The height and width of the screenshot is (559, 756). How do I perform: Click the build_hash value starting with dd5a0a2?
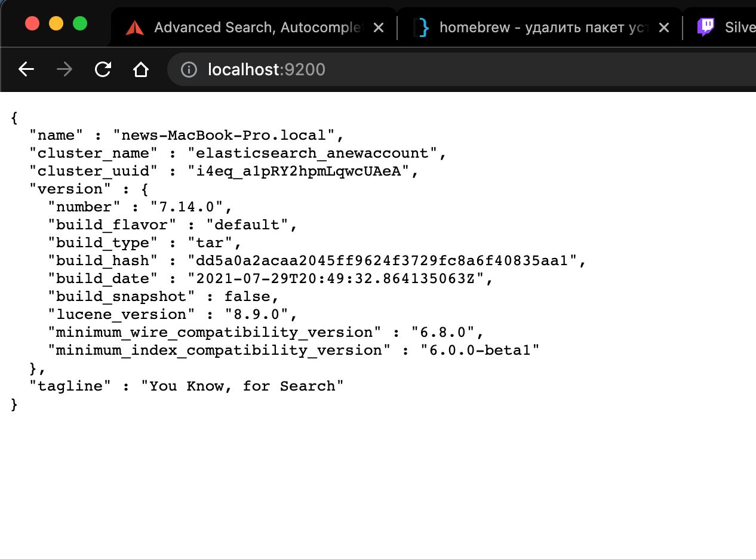point(383,260)
